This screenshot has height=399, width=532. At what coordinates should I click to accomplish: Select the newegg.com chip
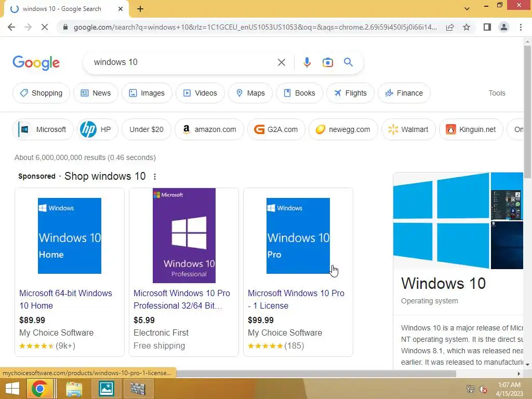click(343, 129)
